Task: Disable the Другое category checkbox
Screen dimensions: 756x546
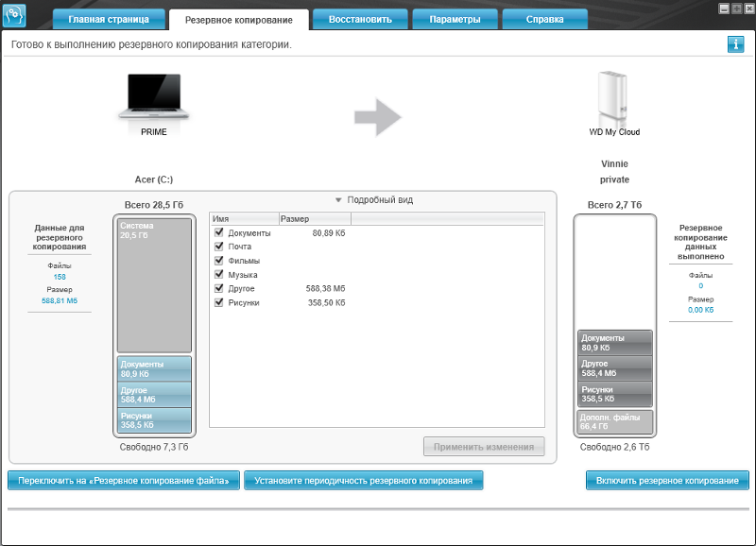Action: click(219, 288)
